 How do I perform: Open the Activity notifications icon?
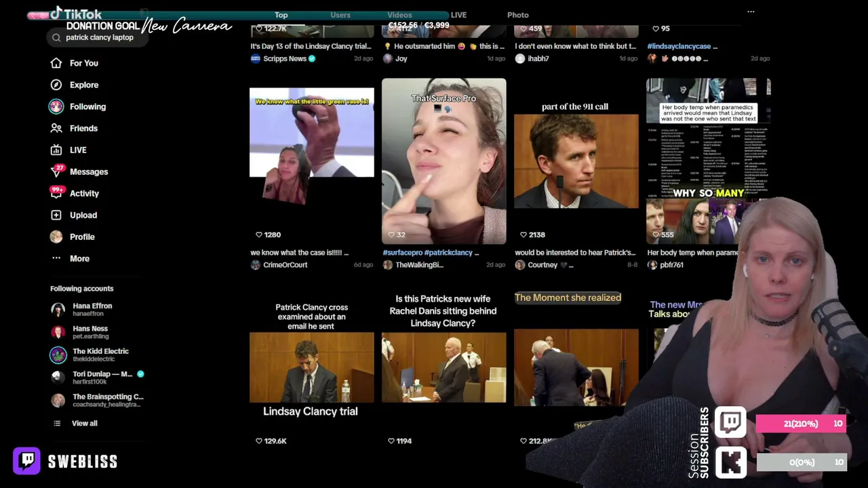[56, 193]
